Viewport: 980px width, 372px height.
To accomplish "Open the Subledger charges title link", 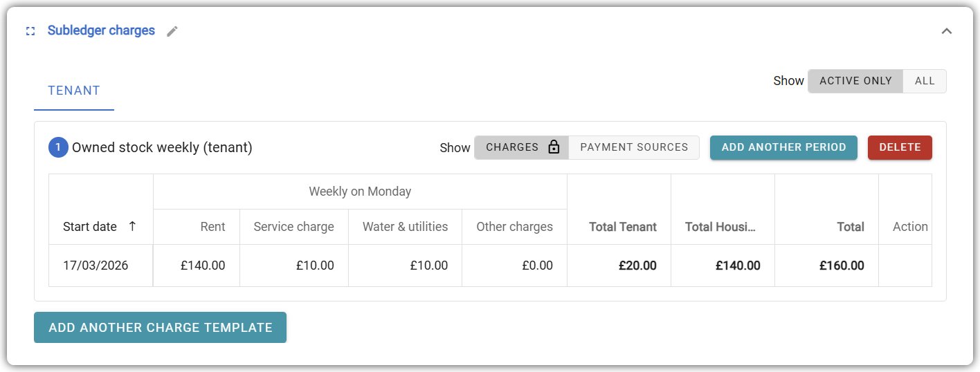I will point(101,31).
